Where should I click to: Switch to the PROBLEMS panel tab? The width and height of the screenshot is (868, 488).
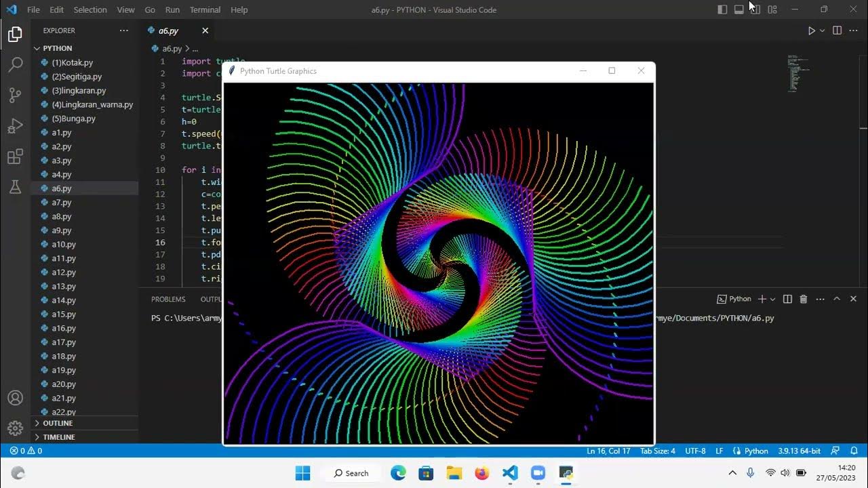(168, 299)
